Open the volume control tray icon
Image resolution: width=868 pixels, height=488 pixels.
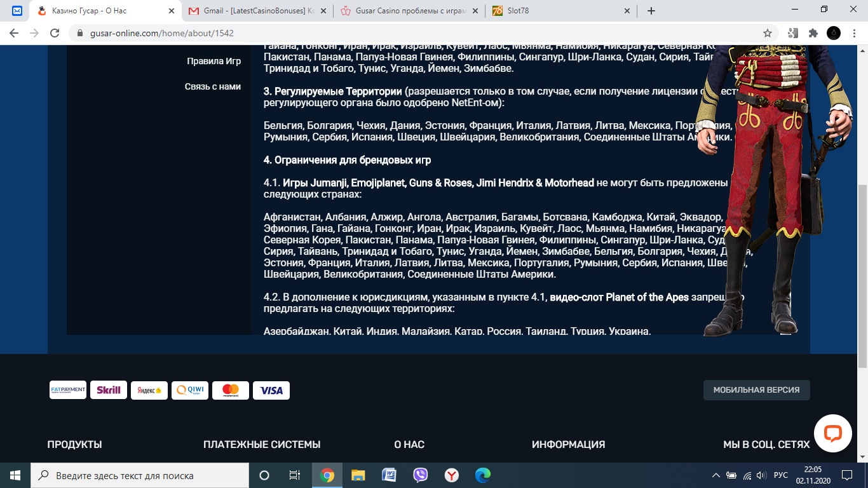point(761,475)
